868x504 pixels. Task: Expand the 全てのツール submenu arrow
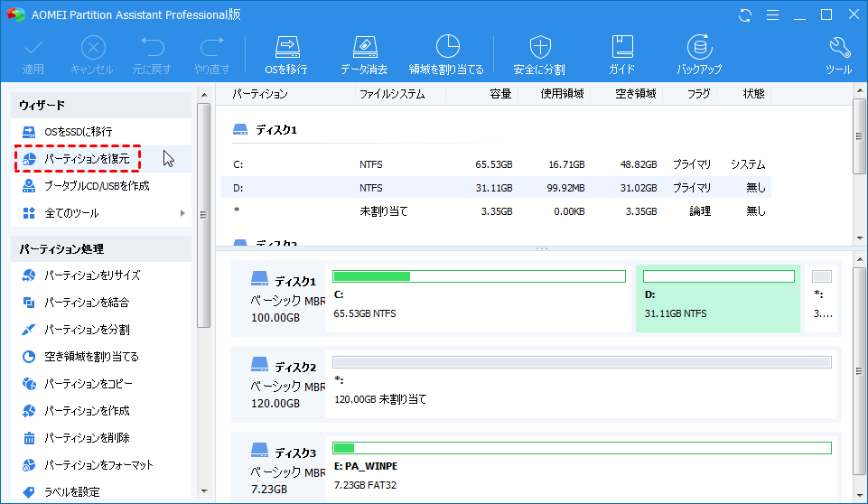(182, 213)
